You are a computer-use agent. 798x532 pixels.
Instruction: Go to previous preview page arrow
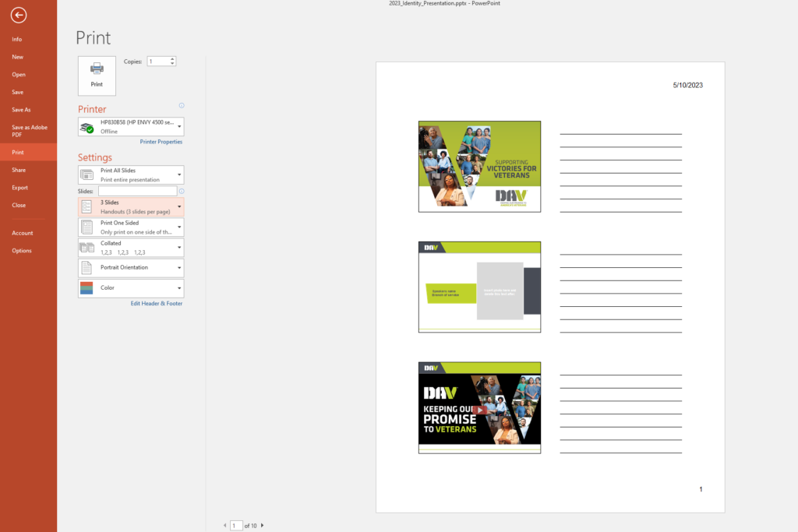(225, 526)
